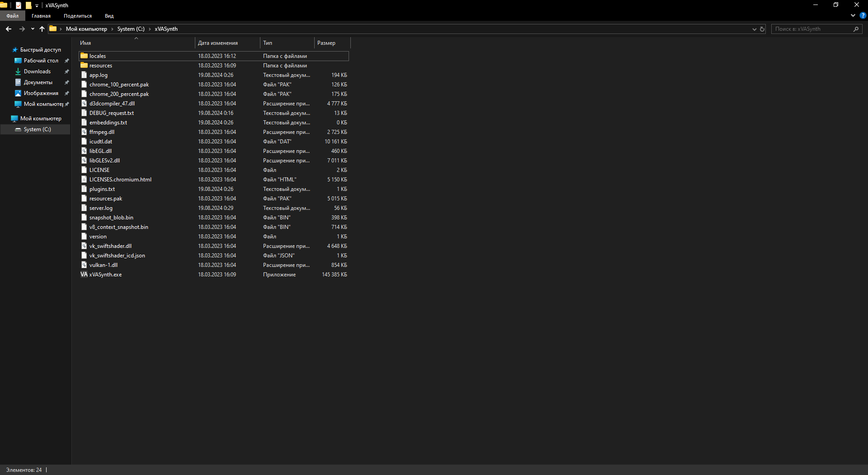The image size is (868, 475).
Task: Navigate to Мой компьютер in the breadcrumb
Action: [x=86, y=29]
